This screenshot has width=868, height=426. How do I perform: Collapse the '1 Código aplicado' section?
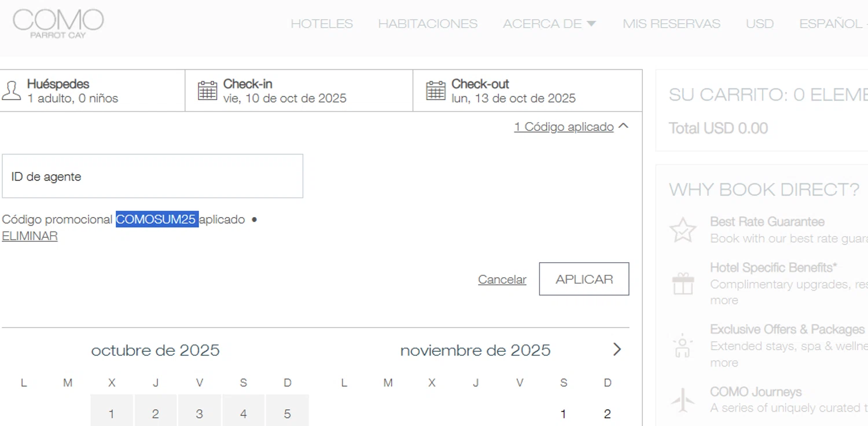[x=571, y=127]
